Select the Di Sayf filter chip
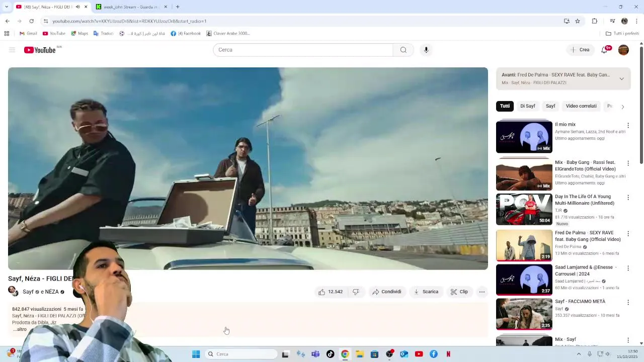 [528, 106]
